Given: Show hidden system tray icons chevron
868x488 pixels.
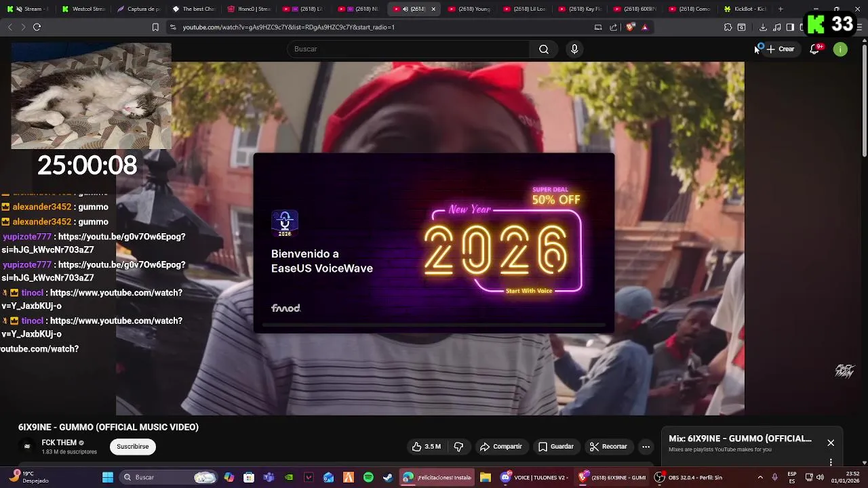Looking at the screenshot, I should tap(759, 477).
